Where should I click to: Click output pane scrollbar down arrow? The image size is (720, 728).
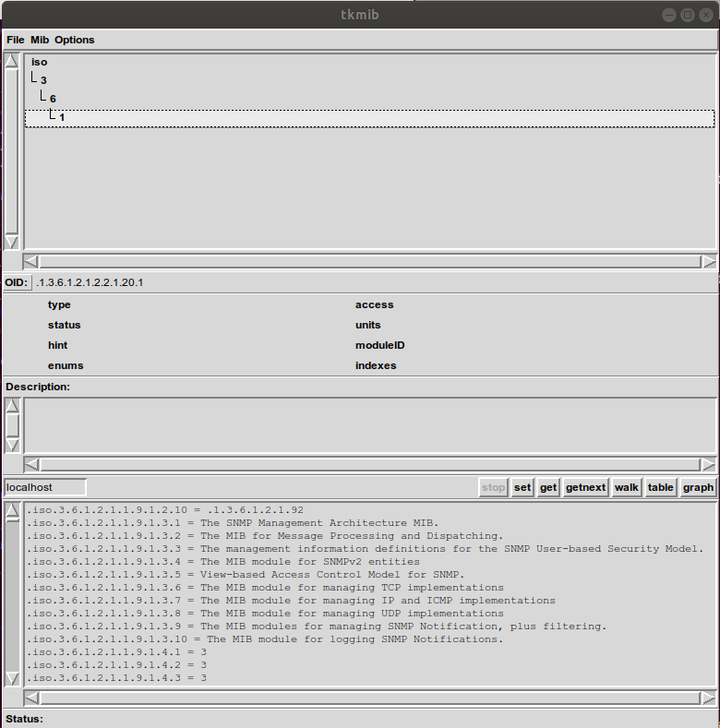(x=12, y=678)
